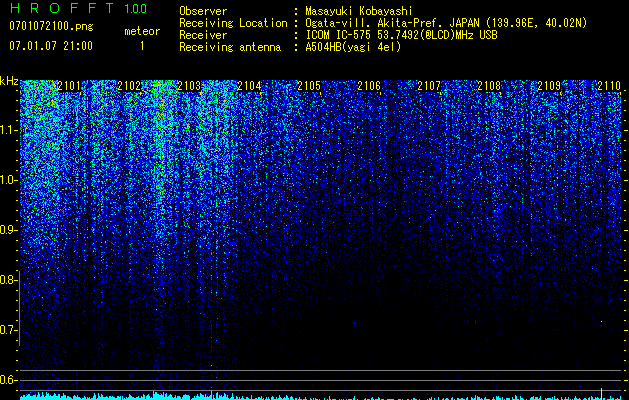Click the Receiving Location label

(x=233, y=23)
